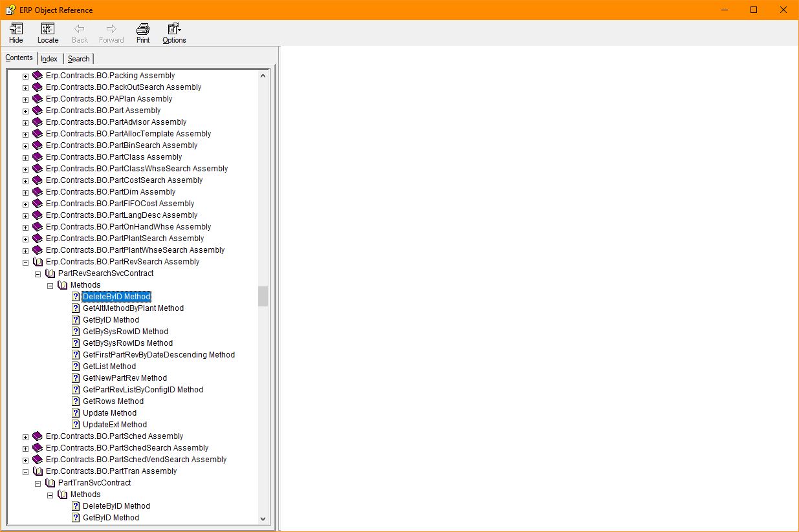Collapse Methods under PartRevSearchSvcContract
Image resolution: width=799 pixels, height=532 pixels.
coord(50,286)
